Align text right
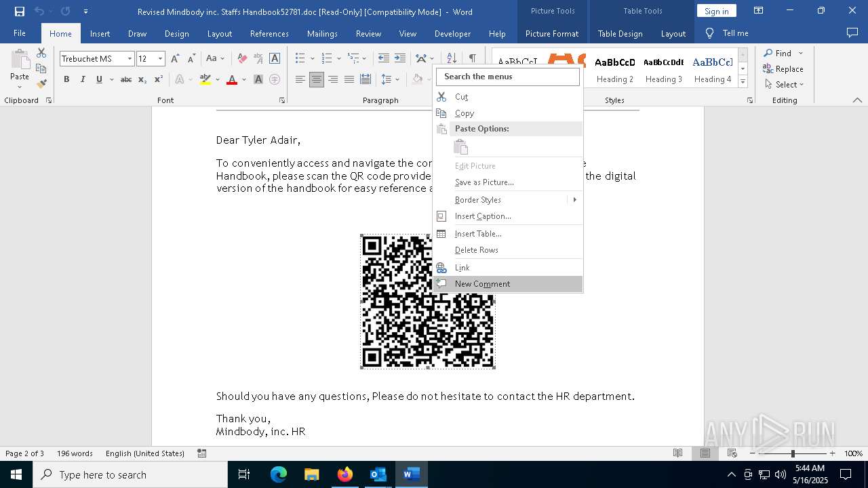The width and height of the screenshot is (868, 488). coord(333,79)
